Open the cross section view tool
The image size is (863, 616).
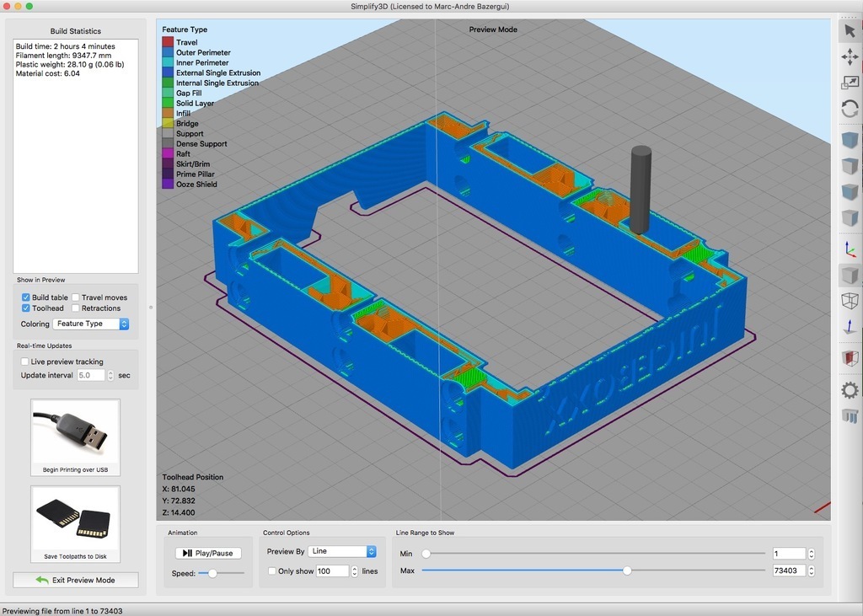850,358
